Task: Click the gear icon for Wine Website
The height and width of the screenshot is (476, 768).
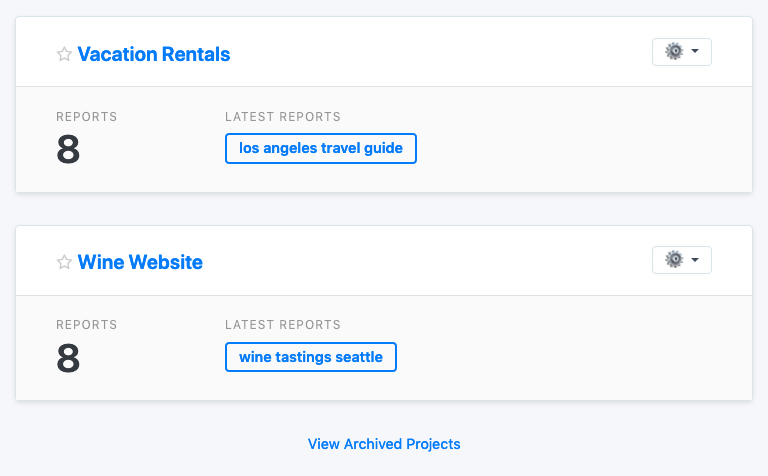Action: click(674, 259)
